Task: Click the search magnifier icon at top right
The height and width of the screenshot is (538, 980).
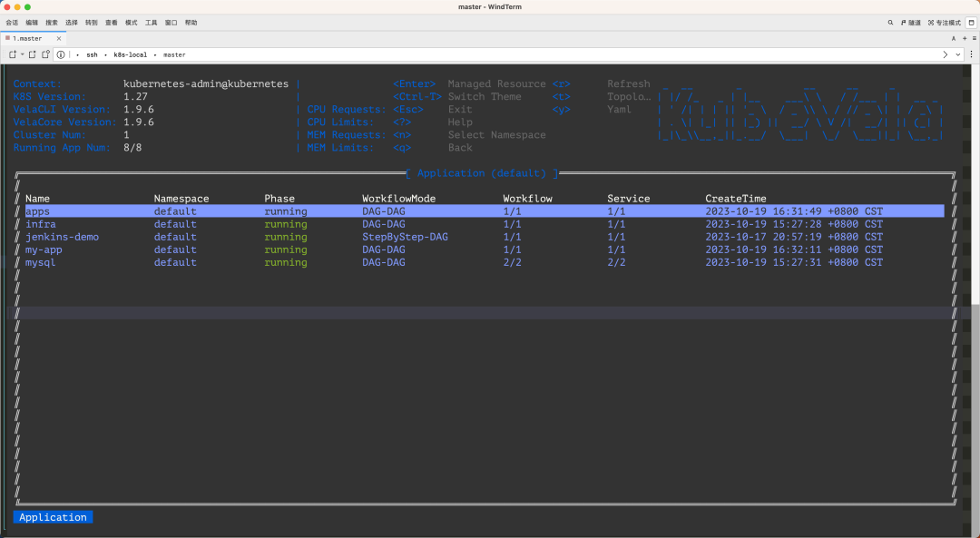Action: pos(891,22)
